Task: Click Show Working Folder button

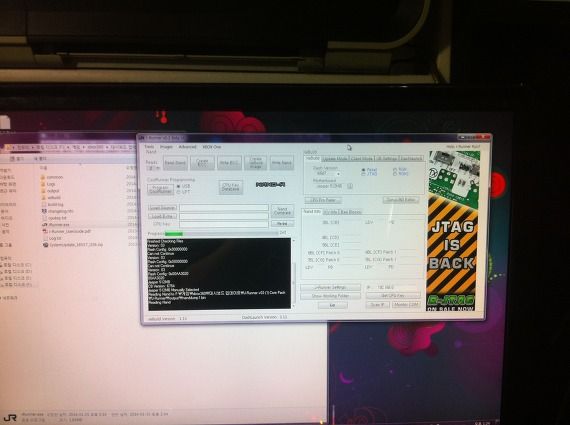Action: [331, 296]
